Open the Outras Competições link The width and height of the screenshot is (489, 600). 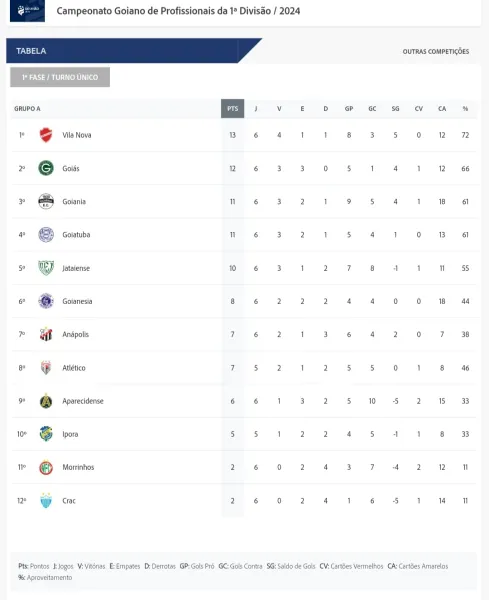[x=436, y=51]
